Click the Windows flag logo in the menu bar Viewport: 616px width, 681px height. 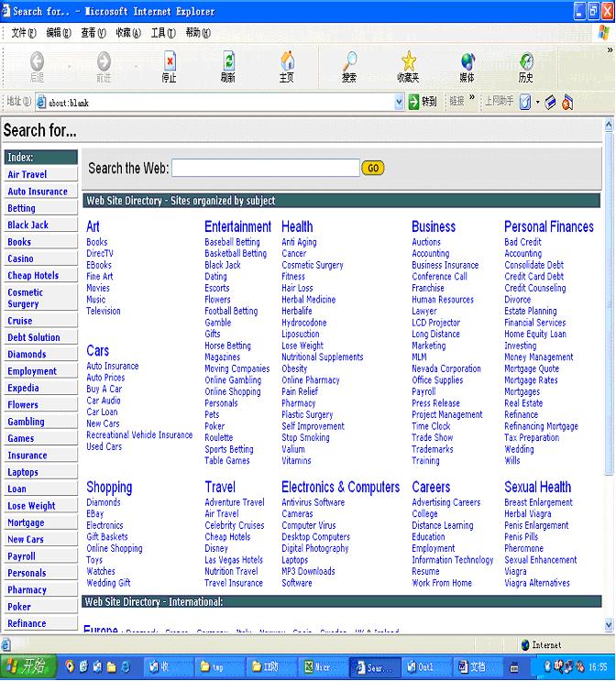pyautogui.click(x=603, y=33)
